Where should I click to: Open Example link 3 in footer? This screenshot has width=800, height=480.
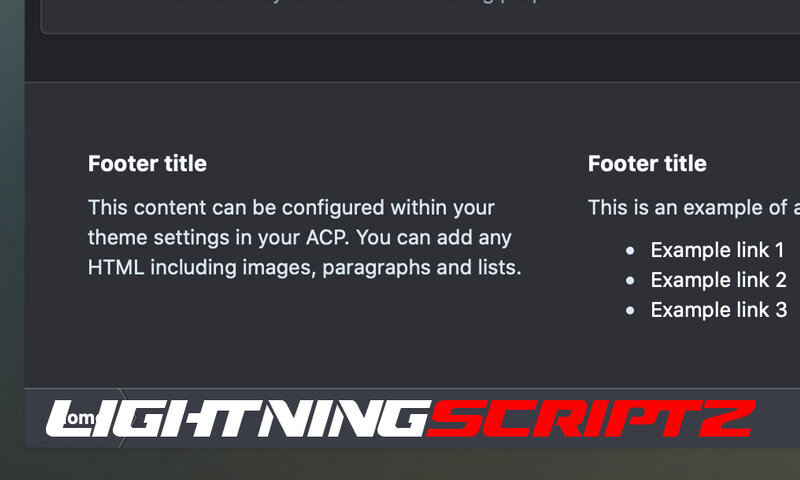click(x=718, y=310)
